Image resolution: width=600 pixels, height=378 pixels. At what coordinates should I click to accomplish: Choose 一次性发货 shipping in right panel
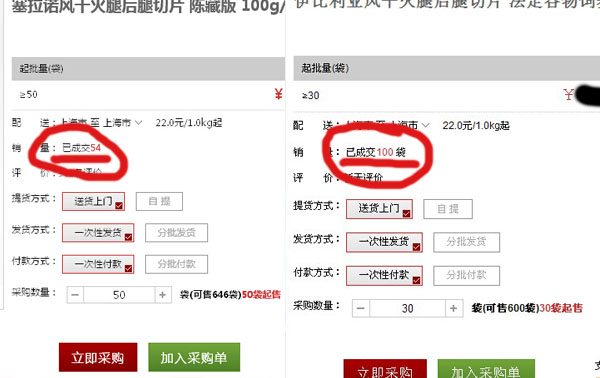384,242
